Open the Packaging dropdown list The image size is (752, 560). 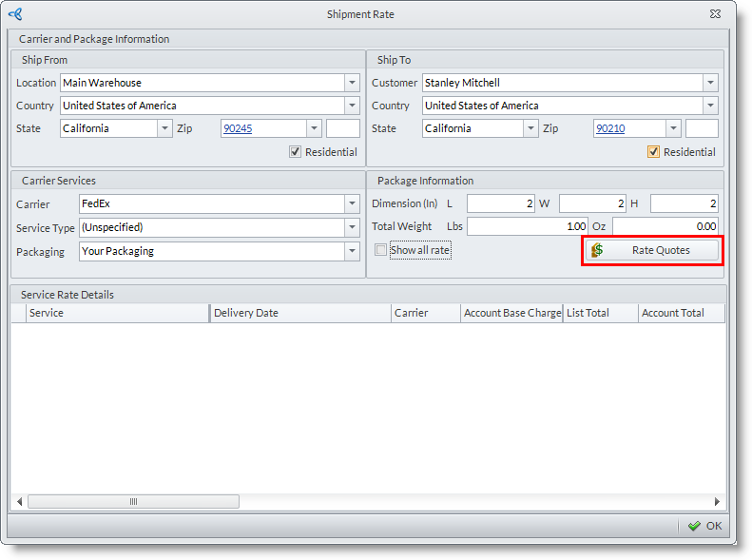352,251
